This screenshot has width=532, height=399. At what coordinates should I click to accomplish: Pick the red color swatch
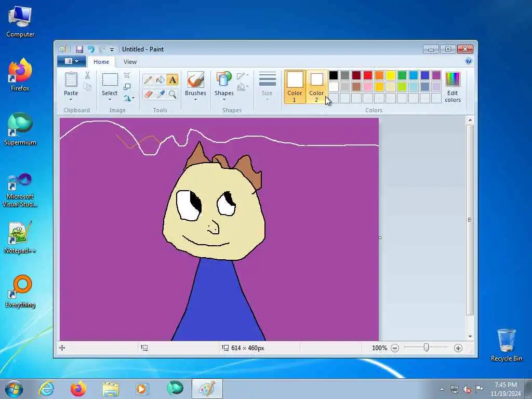click(368, 75)
